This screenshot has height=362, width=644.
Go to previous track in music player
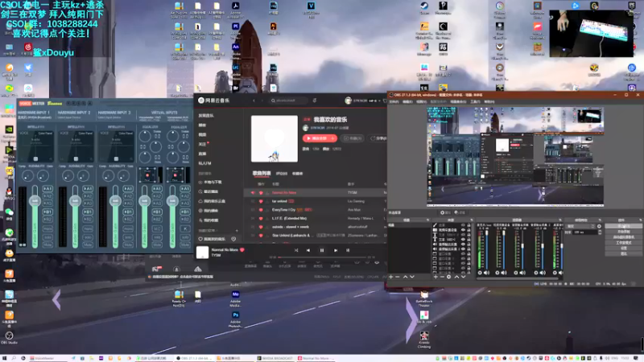point(308,250)
